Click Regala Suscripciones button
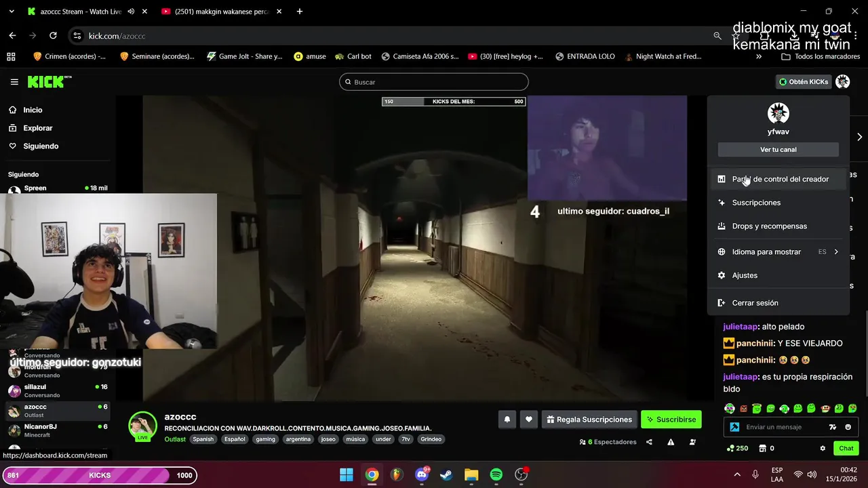868x488 pixels. pos(589,420)
